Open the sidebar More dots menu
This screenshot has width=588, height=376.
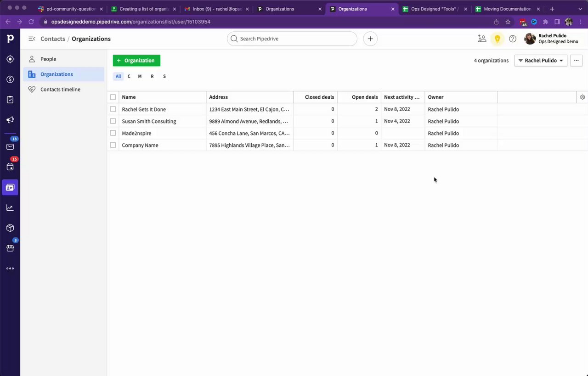[x=10, y=269]
